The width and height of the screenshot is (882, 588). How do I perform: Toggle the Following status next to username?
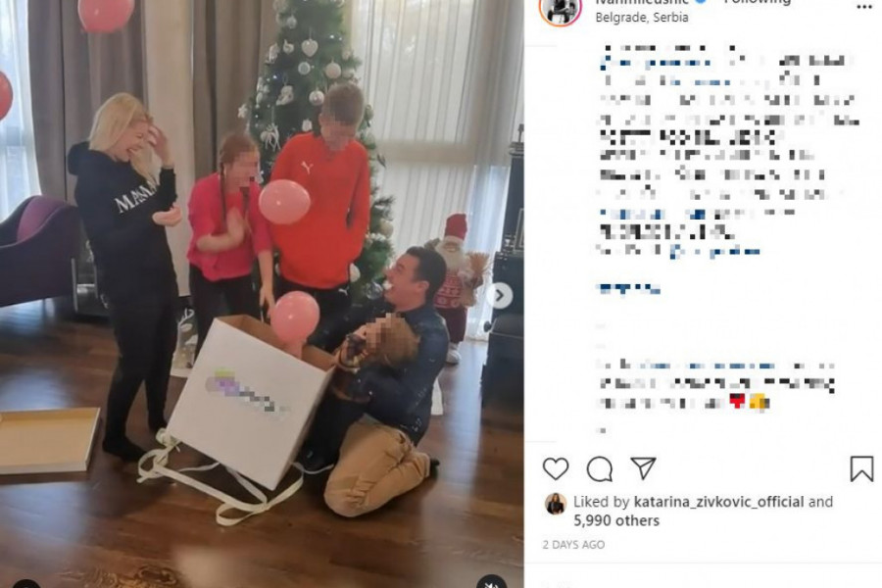point(758,2)
